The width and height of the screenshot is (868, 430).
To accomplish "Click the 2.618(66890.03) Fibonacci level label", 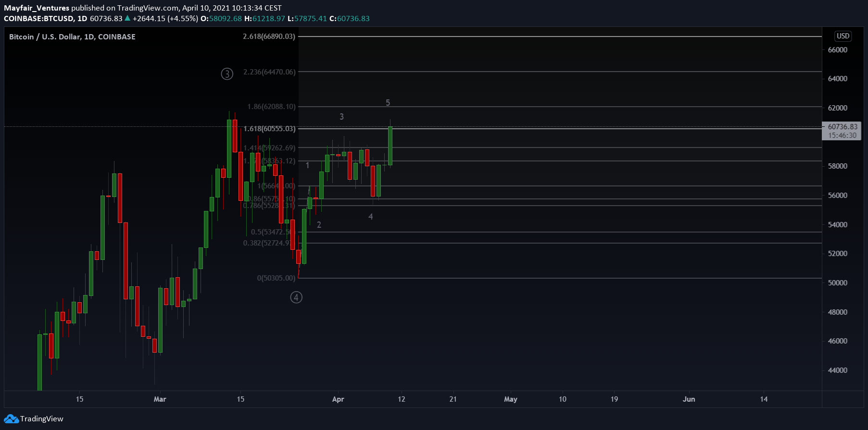I will pos(269,37).
